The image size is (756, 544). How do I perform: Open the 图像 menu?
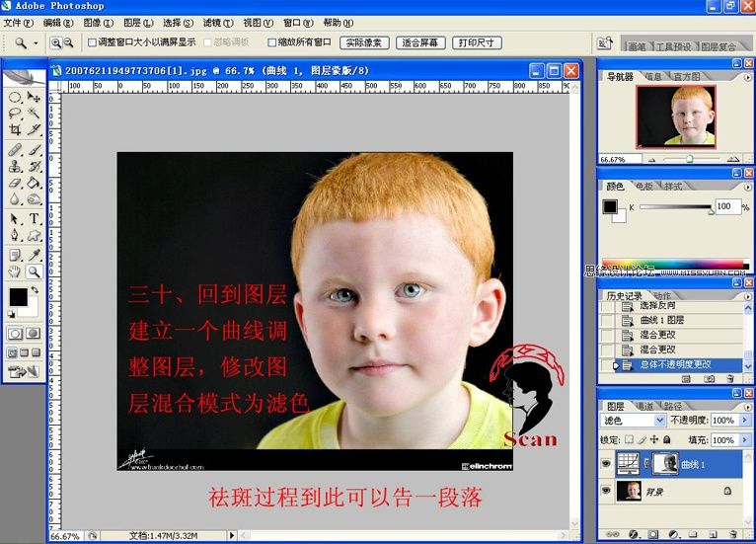pos(99,23)
